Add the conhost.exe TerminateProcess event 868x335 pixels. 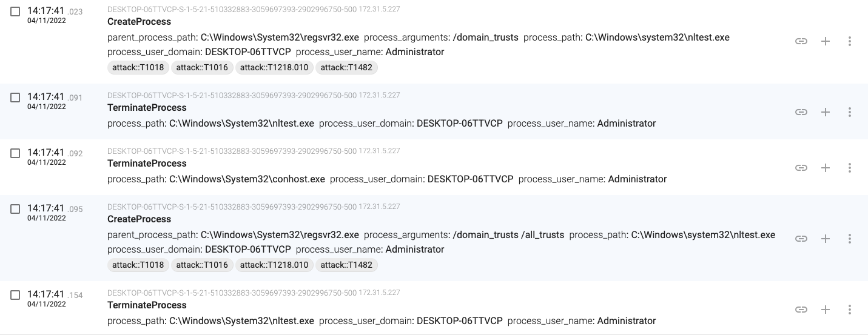coord(826,168)
